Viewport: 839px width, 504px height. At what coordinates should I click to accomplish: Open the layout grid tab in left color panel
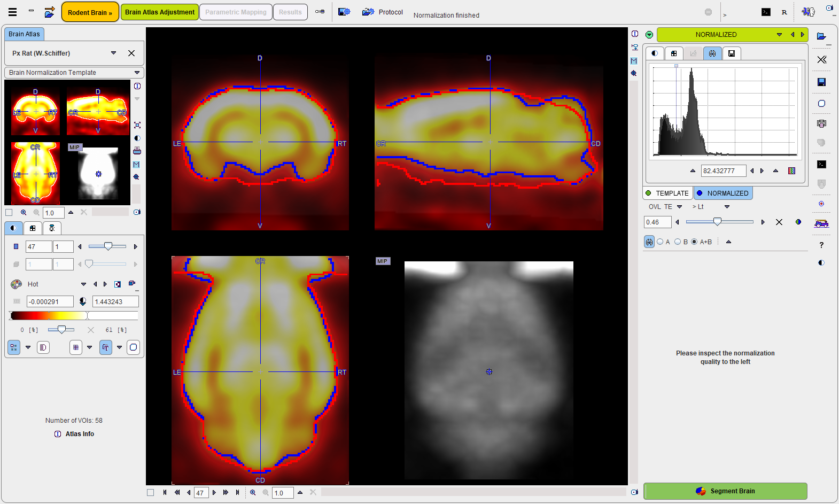point(33,228)
